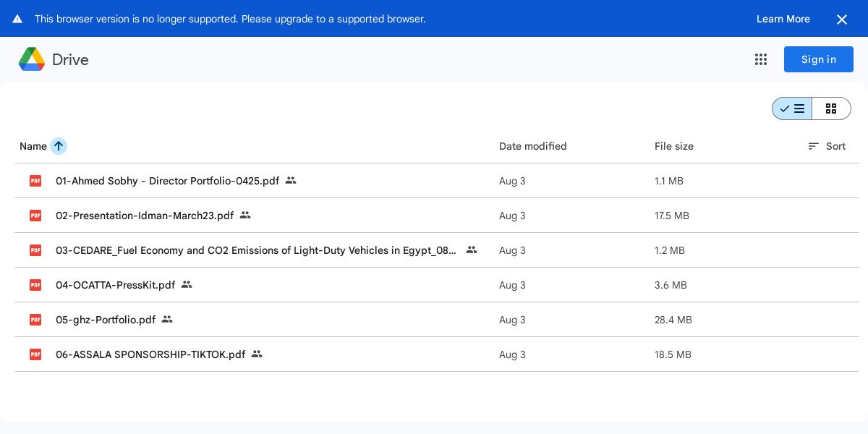Open 03-CEDARE_Fuel Economy PDF file

tap(255, 250)
